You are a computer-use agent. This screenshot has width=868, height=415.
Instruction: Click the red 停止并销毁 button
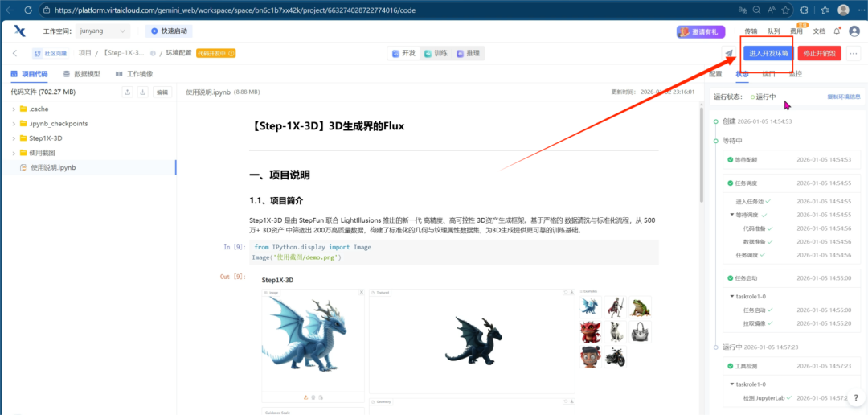(820, 53)
